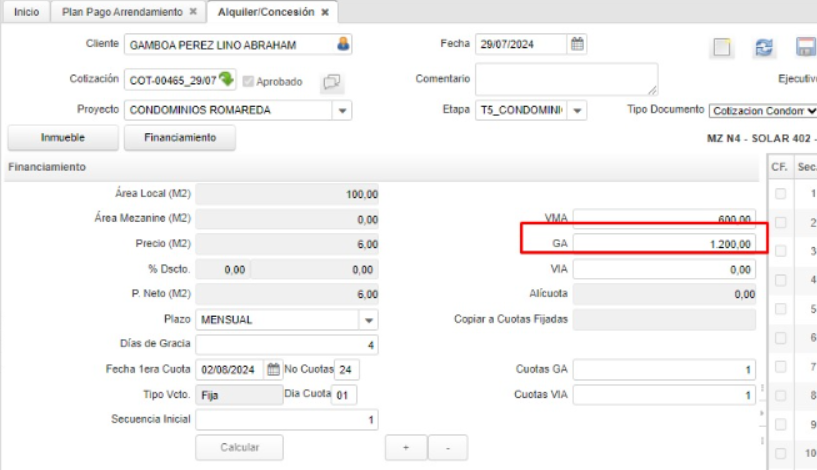
Task: Toggle the Aprobado checkbox
Action: coord(248,81)
